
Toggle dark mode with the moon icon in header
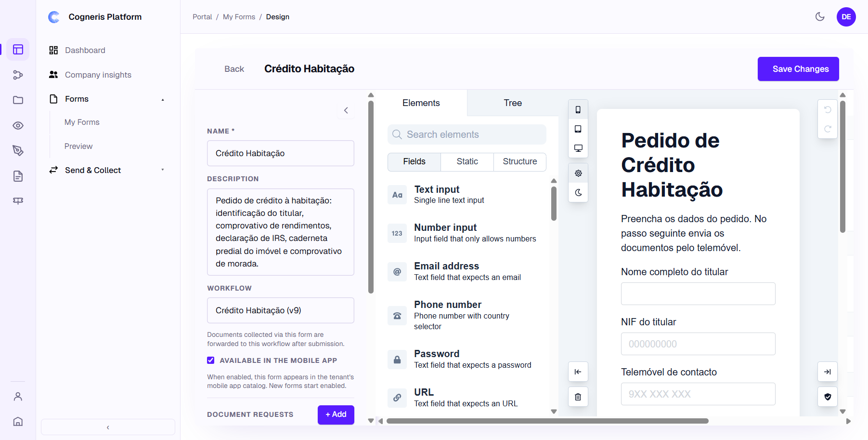[820, 17]
